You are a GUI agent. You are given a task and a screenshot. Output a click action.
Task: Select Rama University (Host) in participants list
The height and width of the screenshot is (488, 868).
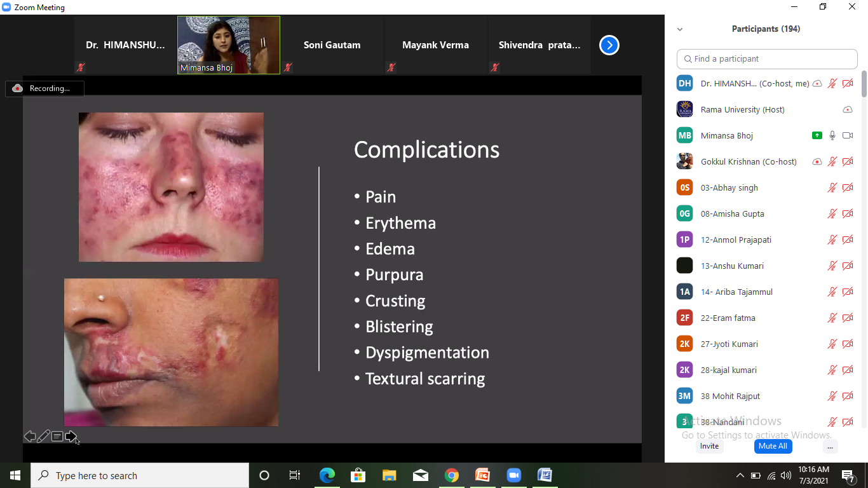pos(743,109)
